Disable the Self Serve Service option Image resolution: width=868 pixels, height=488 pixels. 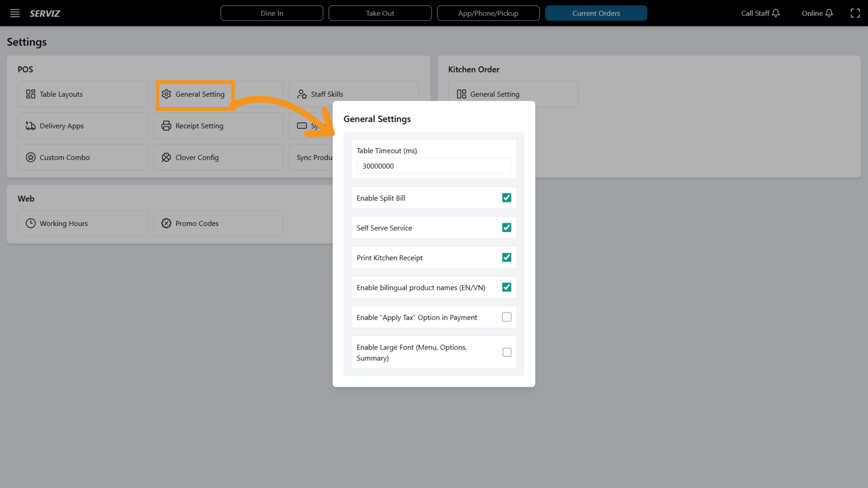pos(507,227)
